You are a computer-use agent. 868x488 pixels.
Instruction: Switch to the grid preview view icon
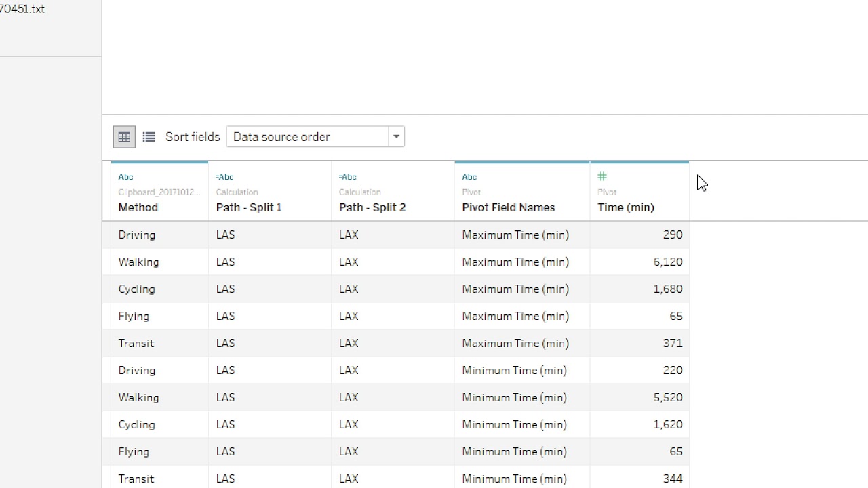coord(124,137)
